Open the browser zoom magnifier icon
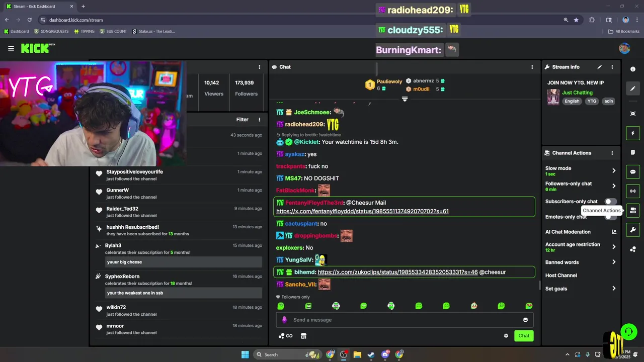The image size is (644, 362). [x=566, y=20]
